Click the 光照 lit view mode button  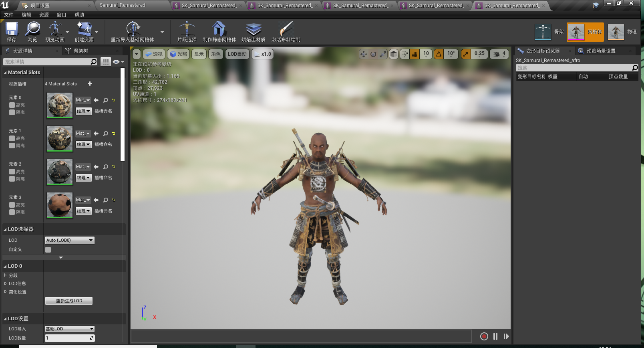pyautogui.click(x=178, y=54)
